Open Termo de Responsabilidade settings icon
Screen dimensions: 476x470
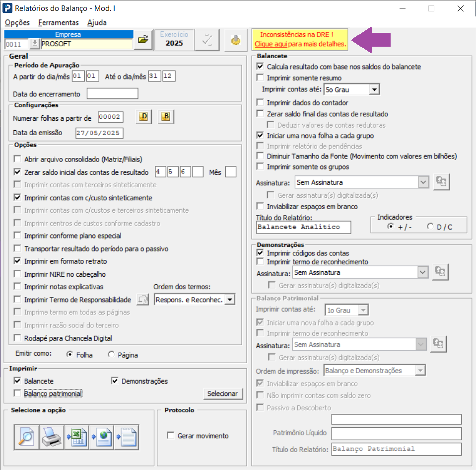coord(142,300)
